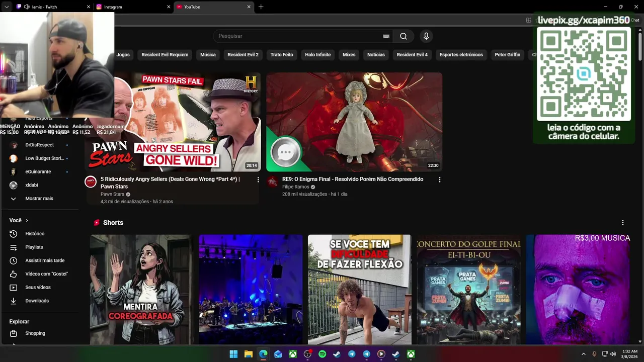
Task: Click the YouTube search magnifier button
Action: point(404,36)
